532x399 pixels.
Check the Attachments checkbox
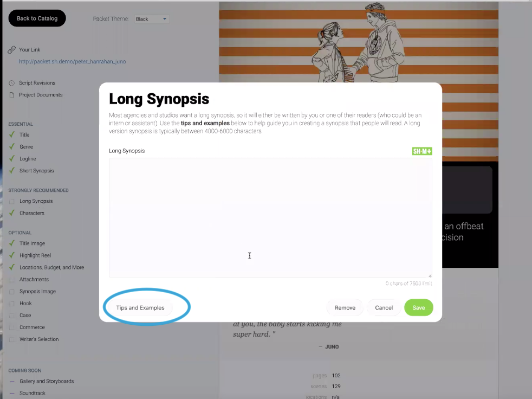[12, 280]
